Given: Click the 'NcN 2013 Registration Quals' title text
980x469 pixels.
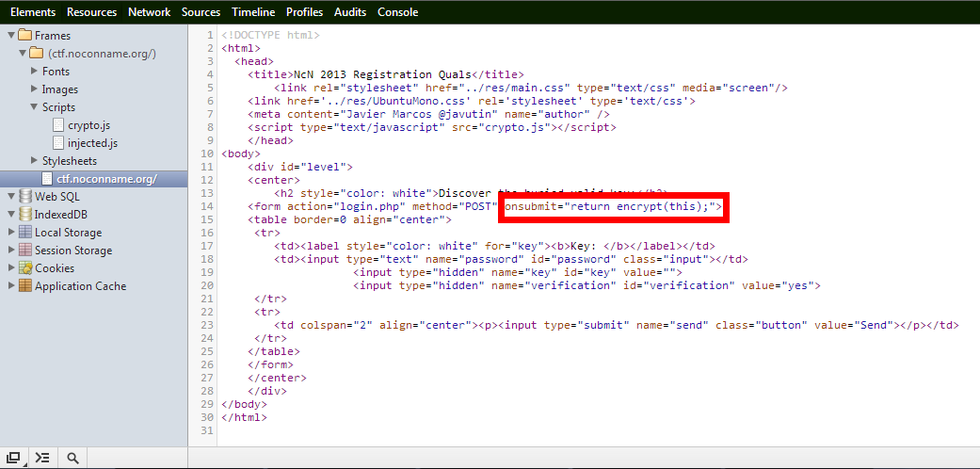Looking at the screenshot, I should (382, 74).
